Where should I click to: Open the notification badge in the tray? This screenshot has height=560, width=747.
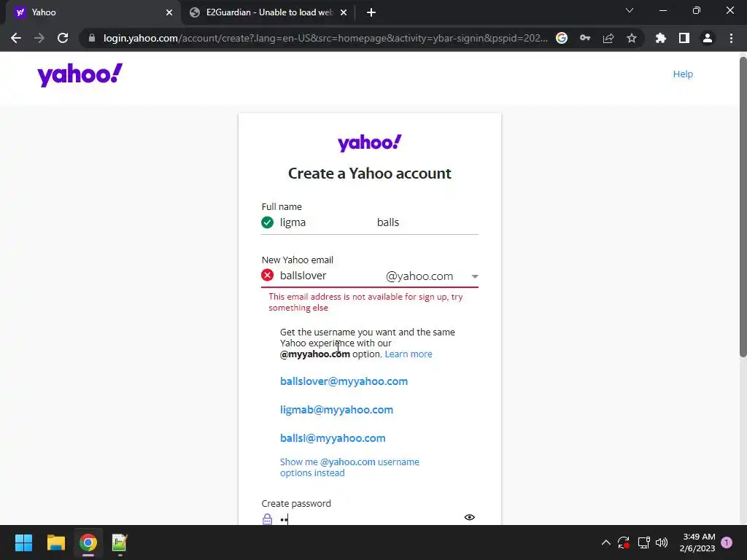click(727, 542)
